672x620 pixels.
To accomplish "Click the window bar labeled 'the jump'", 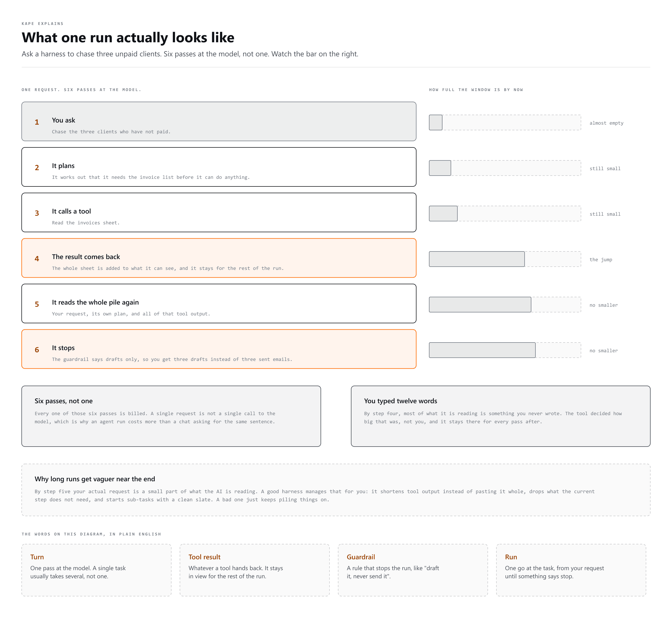I will coord(505,259).
